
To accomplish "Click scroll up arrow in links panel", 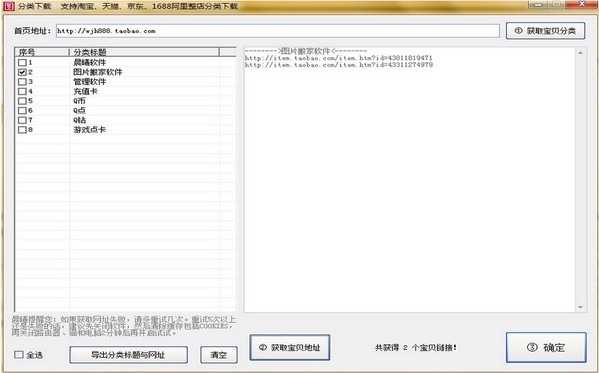I will (x=581, y=53).
